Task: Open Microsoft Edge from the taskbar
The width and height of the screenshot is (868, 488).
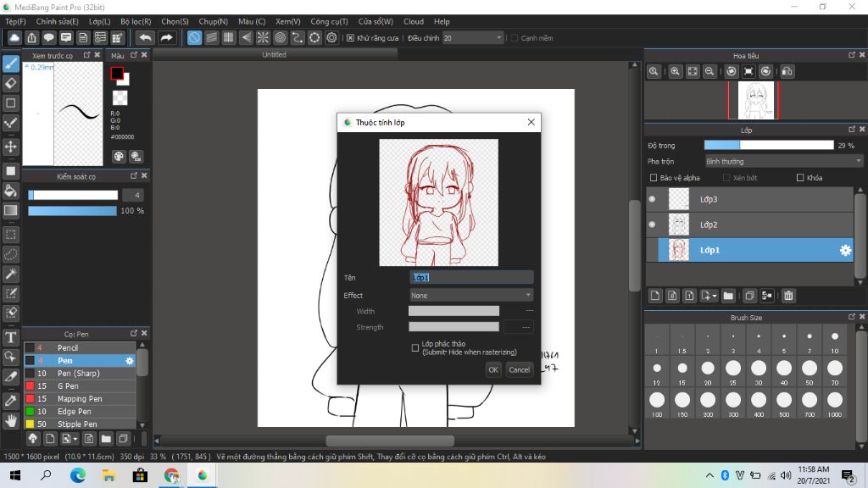Action: (x=78, y=475)
